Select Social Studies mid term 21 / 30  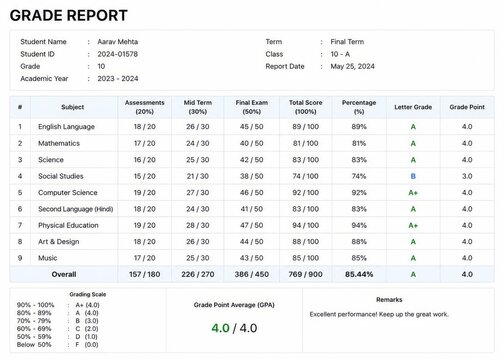pyautogui.click(x=198, y=176)
